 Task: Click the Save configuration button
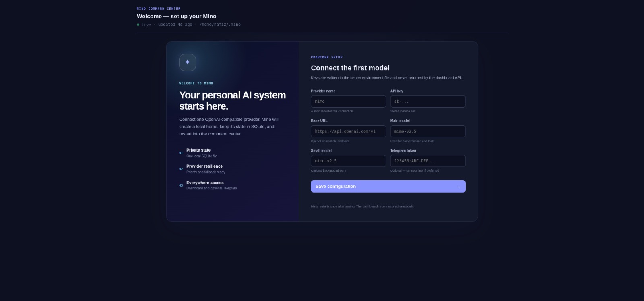point(388,186)
